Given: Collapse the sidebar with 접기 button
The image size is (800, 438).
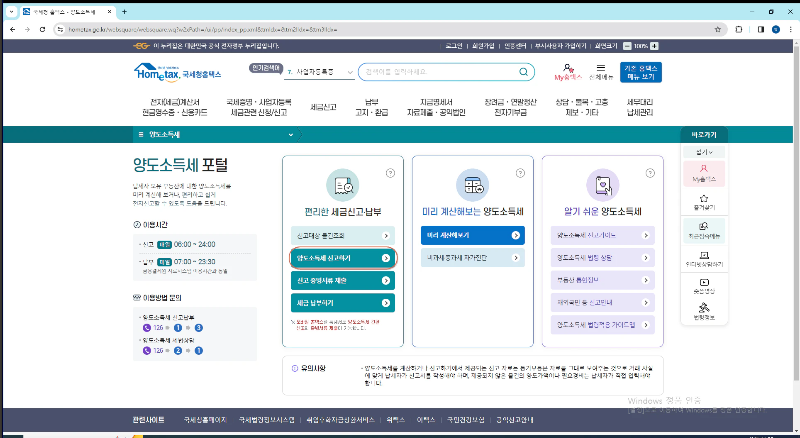Looking at the screenshot, I should [704, 152].
